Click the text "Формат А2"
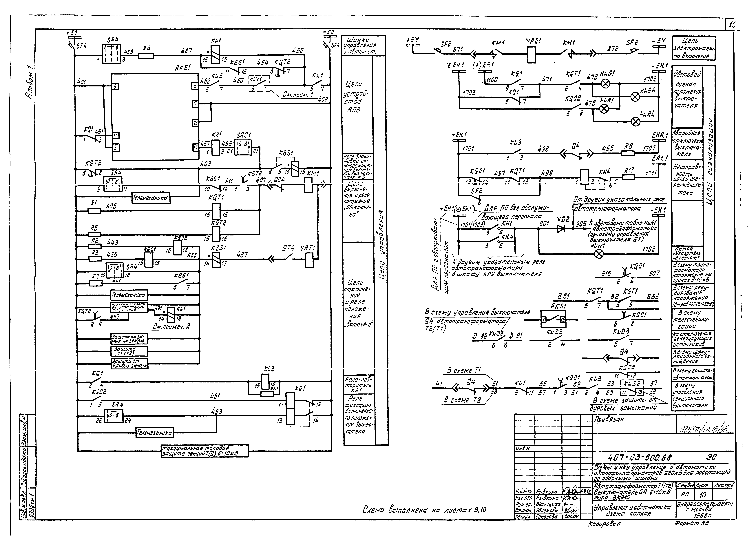 tap(692, 523)
